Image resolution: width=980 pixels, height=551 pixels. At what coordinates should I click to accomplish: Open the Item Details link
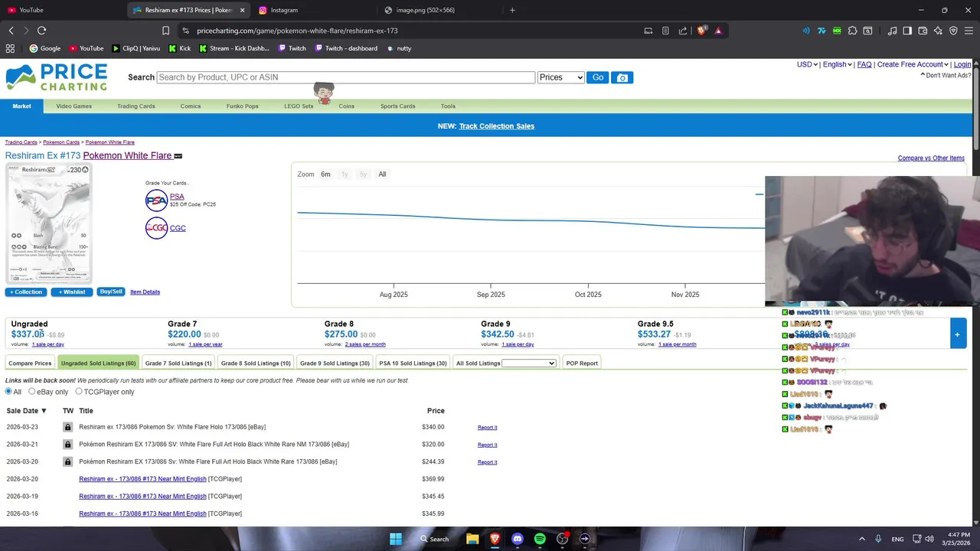click(145, 292)
